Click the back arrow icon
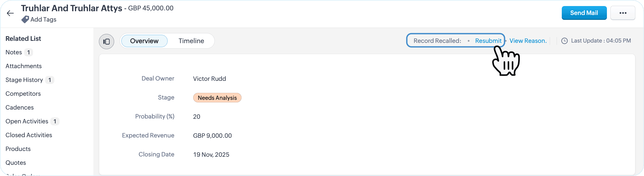Screen dimensions: 644x176 click(x=10, y=13)
